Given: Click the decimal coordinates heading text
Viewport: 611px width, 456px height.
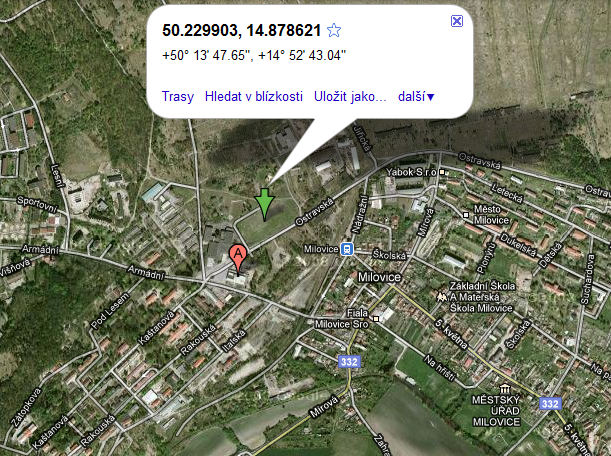Looking at the screenshot, I should click(242, 30).
